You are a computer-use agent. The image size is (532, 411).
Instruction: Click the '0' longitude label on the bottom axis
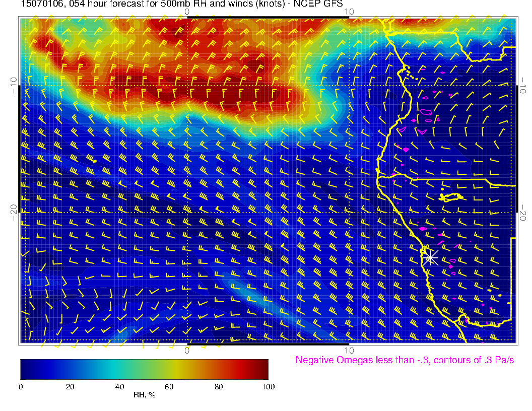point(187,351)
